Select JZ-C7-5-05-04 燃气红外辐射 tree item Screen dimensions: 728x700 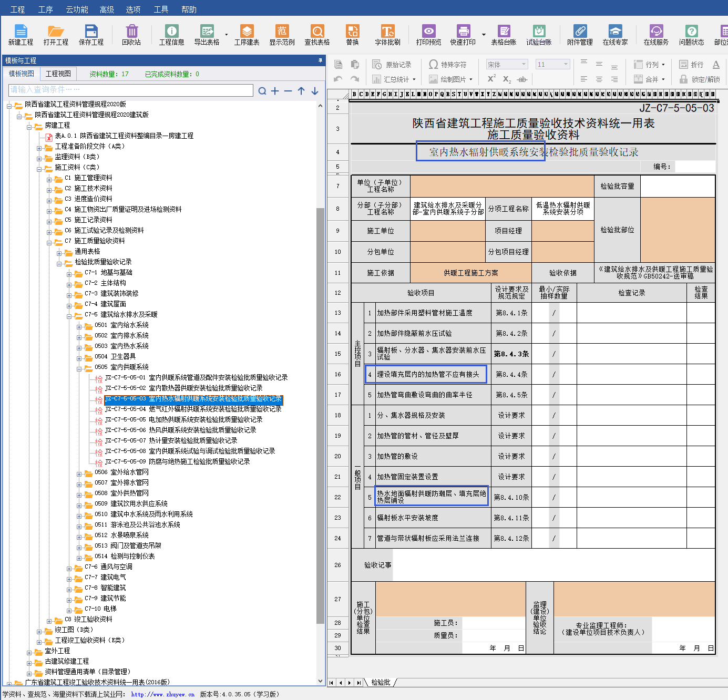tap(193, 409)
